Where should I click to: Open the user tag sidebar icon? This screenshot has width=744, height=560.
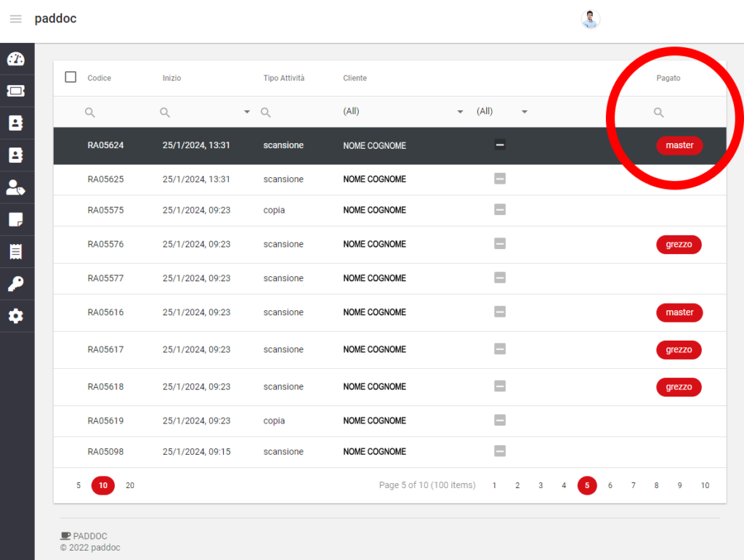click(16, 187)
